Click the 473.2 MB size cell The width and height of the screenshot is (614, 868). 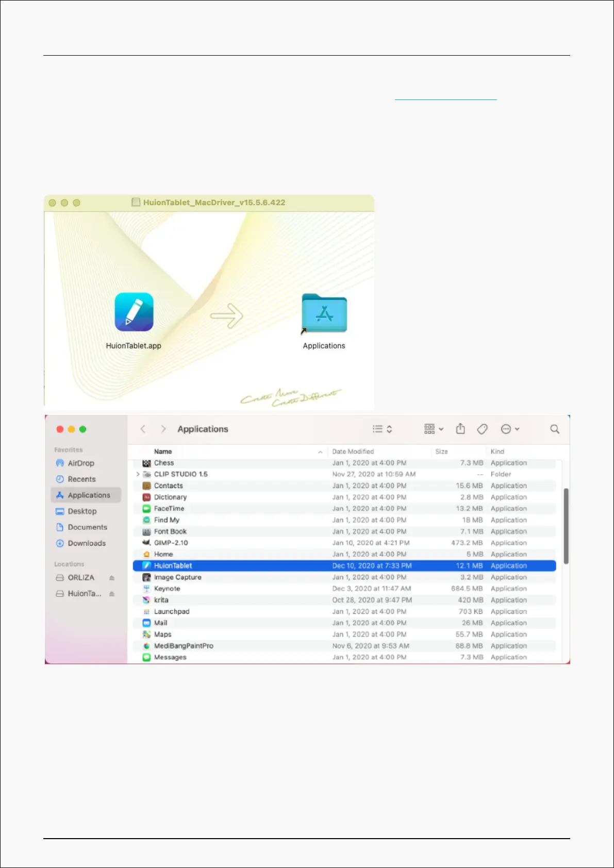(x=467, y=543)
